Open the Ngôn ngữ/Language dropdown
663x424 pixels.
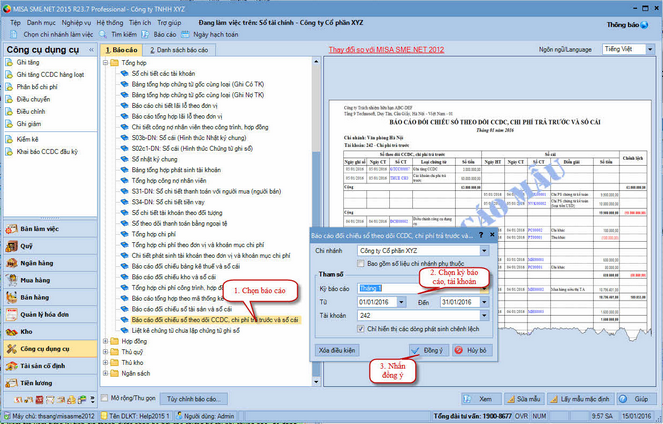650,49
